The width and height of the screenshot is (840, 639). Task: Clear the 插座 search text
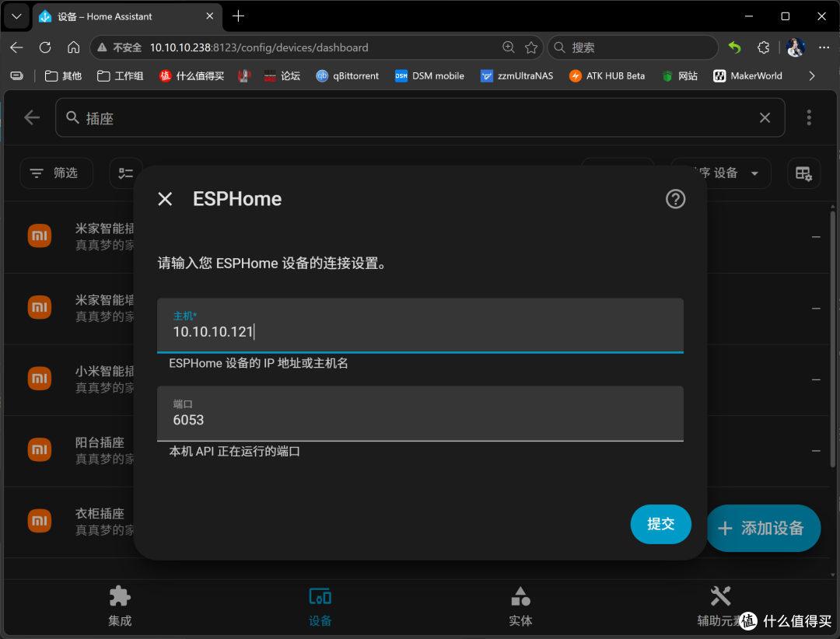click(765, 118)
